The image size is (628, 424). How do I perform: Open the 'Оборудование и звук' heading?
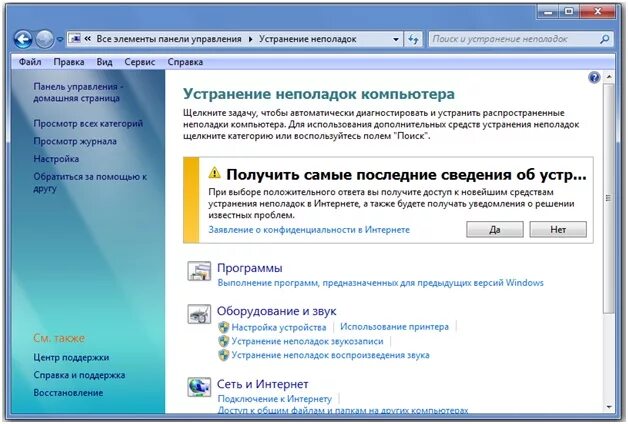[276, 311]
